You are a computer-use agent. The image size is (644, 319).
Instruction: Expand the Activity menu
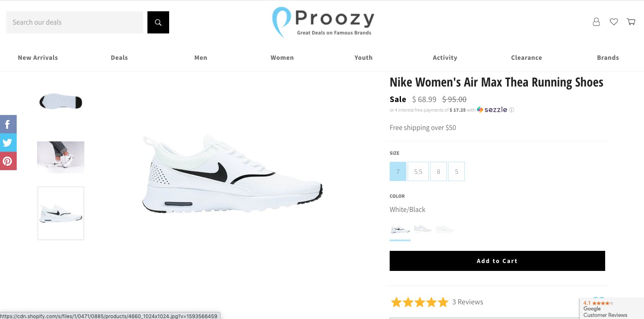click(445, 57)
